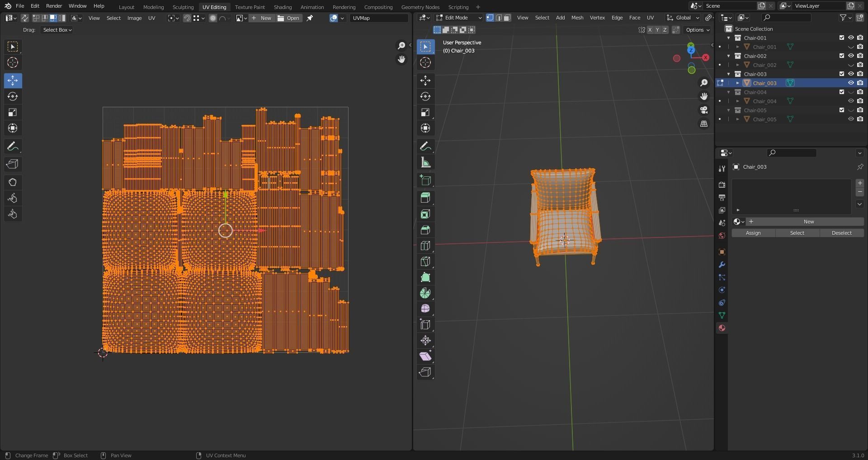The width and height of the screenshot is (868, 460).
Task: Open Material properties tab
Action: (722, 328)
